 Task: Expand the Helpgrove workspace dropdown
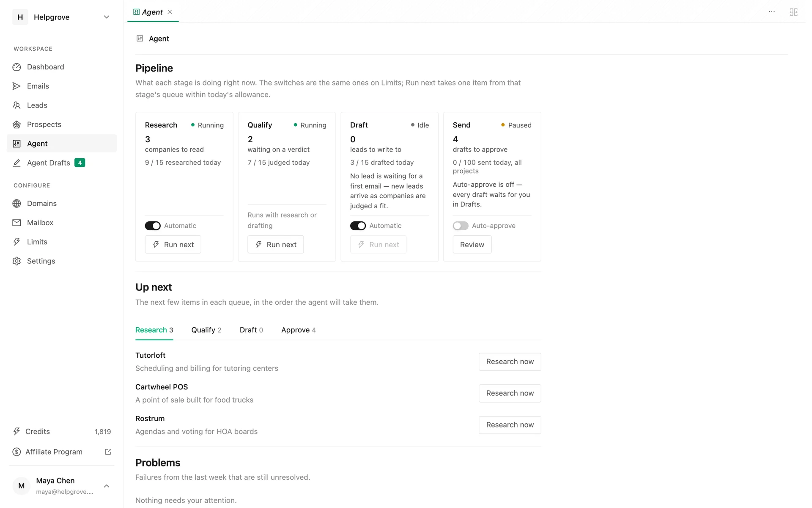click(107, 17)
